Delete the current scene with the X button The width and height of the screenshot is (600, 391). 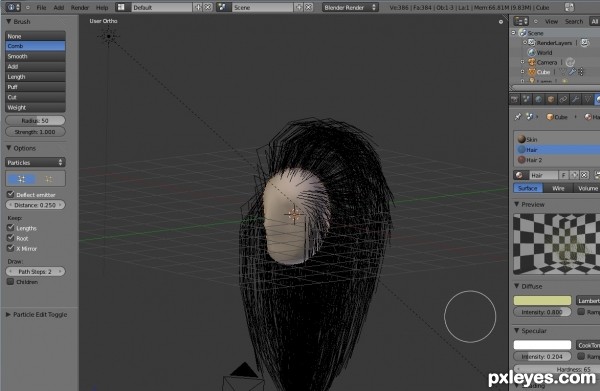[308, 7]
